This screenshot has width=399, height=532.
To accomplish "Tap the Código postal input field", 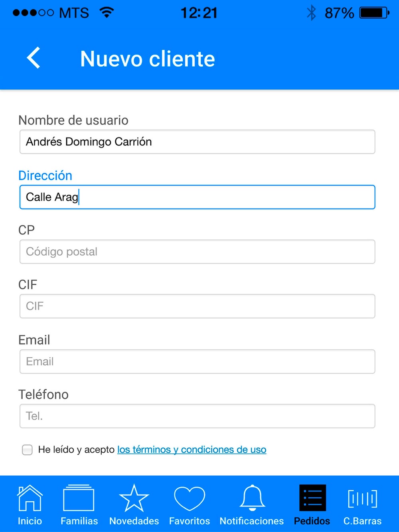I will point(197,252).
